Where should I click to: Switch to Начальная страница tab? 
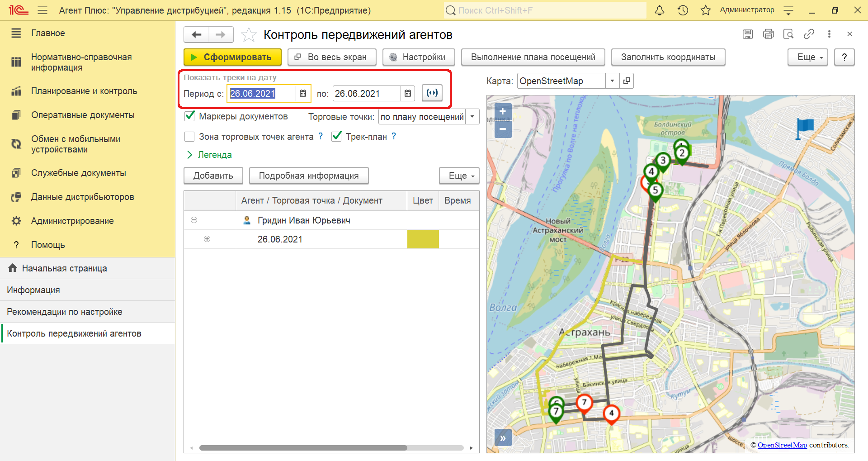[x=88, y=268]
